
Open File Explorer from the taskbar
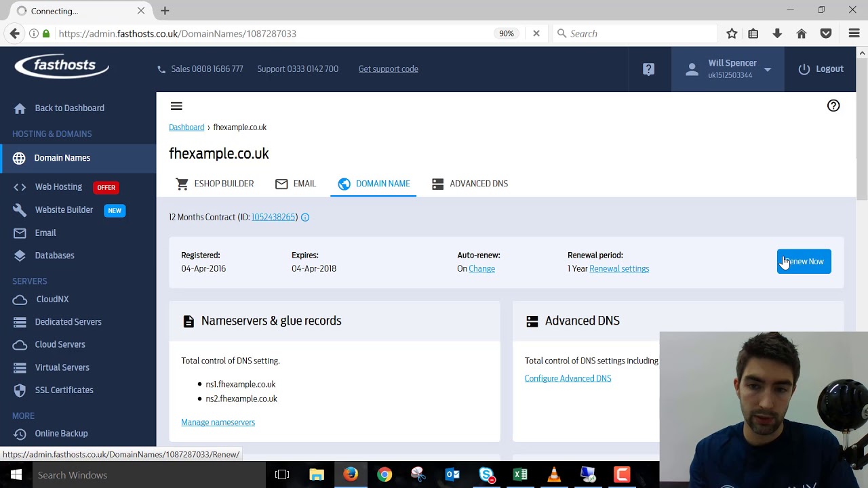point(317,475)
